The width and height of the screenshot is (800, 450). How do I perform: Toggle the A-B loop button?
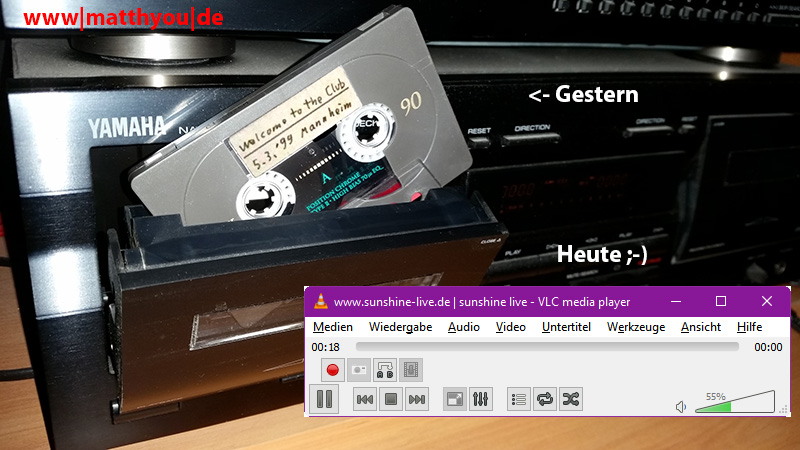tap(386, 370)
